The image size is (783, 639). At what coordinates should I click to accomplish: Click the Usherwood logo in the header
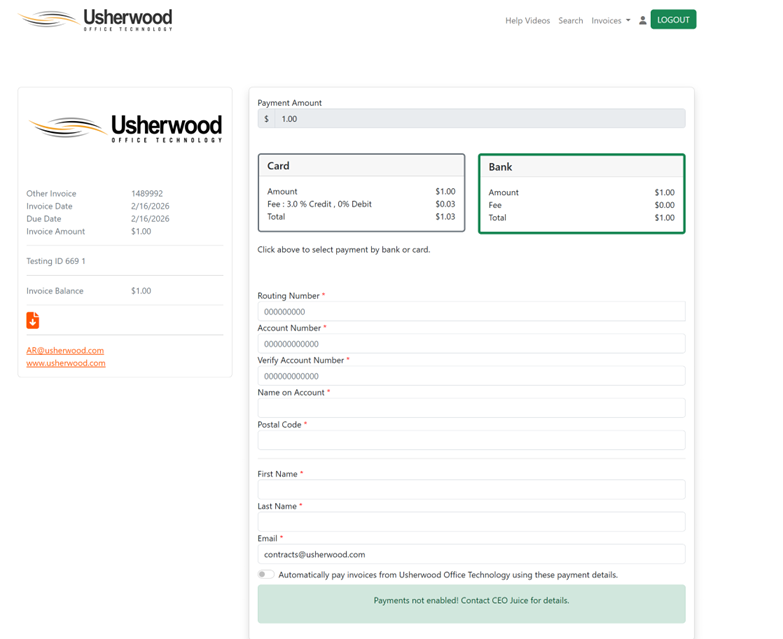click(96, 20)
